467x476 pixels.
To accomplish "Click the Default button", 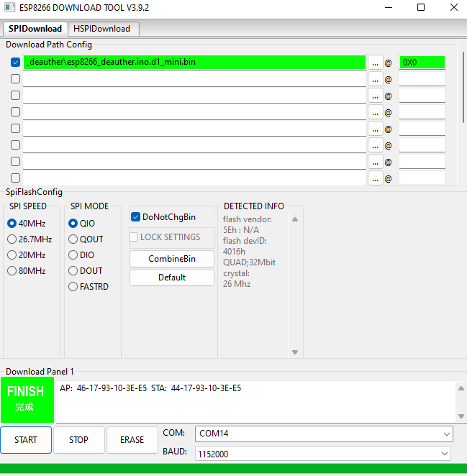I will [x=172, y=278].
